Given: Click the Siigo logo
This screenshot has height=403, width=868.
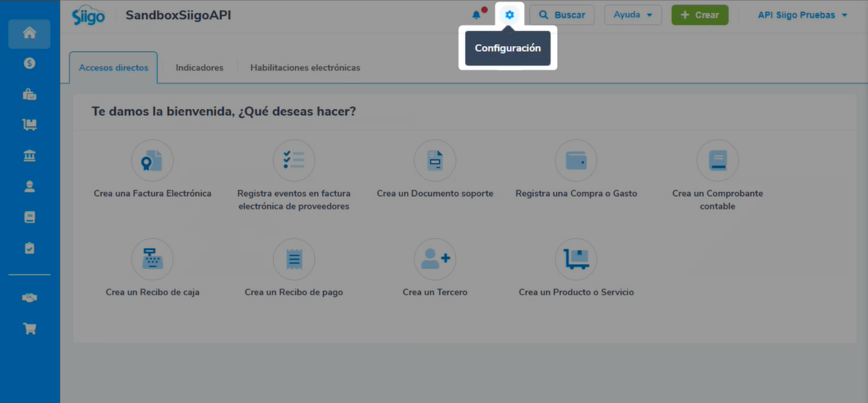Looking at the screenshot, I should pos(89,15).
